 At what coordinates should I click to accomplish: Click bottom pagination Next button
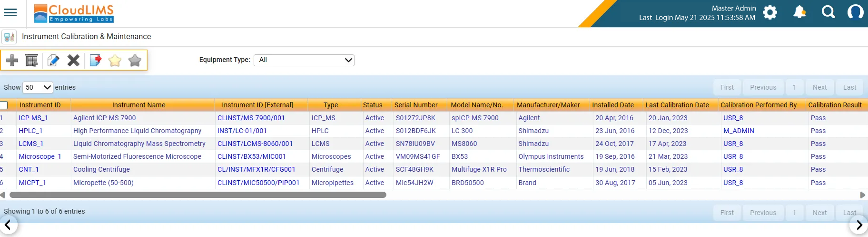(x=820, y=213)
